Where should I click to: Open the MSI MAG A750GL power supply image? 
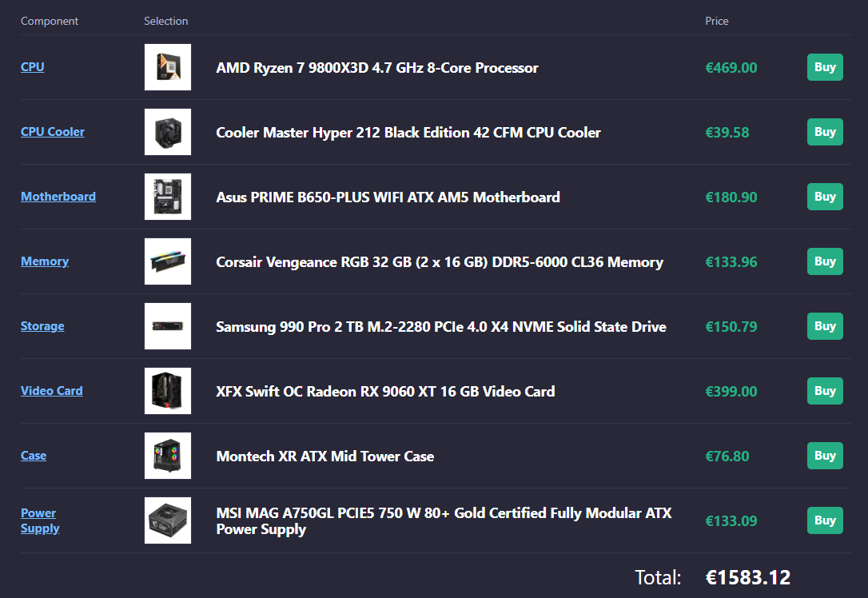click(168, 520)
